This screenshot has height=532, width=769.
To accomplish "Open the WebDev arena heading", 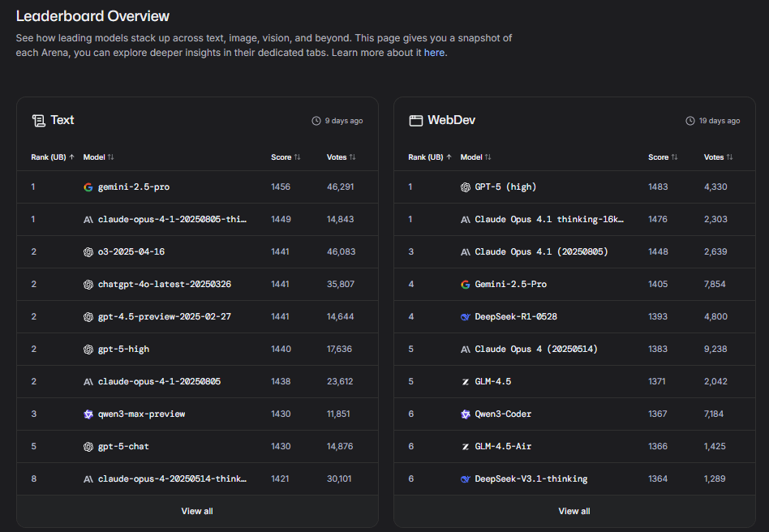I will point(451,120).
